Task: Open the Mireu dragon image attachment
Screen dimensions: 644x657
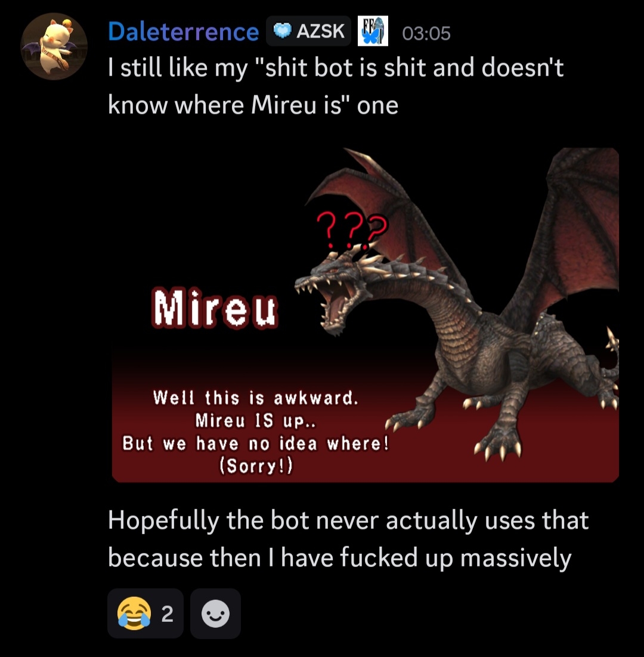Action: [366, 315]
